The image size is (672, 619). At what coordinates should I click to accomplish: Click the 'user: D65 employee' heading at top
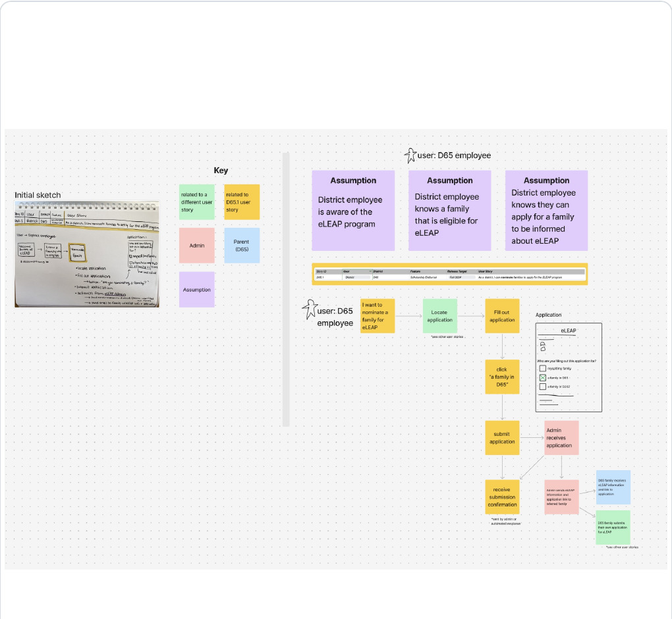click(455, 155)
